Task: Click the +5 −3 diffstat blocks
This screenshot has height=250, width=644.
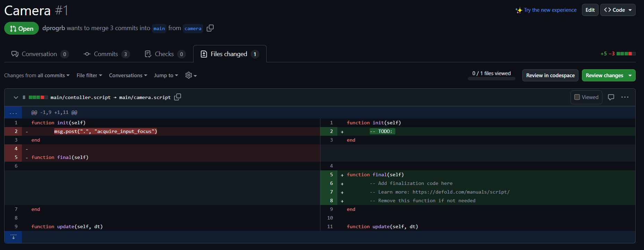Action: [x=626, y=54]
